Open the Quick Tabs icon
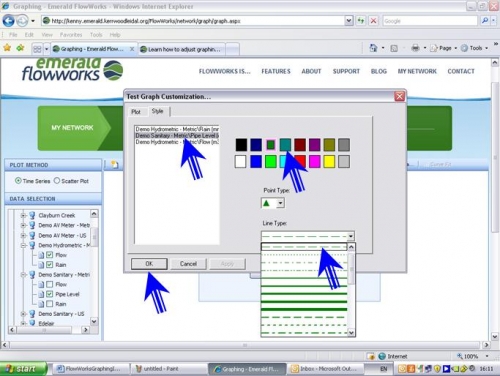The image size is (500, 376). [x=37, y=49]
